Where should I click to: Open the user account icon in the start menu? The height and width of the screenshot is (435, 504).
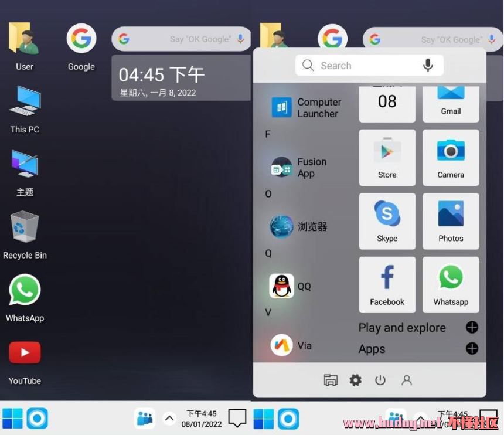pyautogui.click(x=407, y=380)
